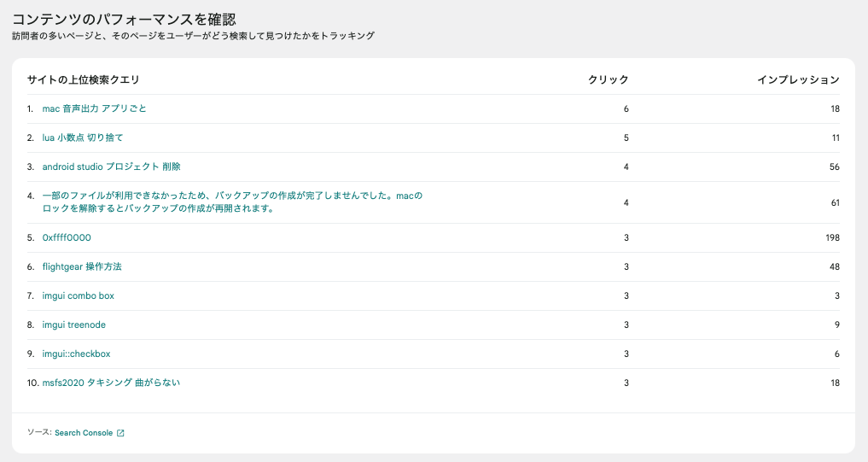Click the click count in the first row
The image size is (868, 462).
click(626, 108)
